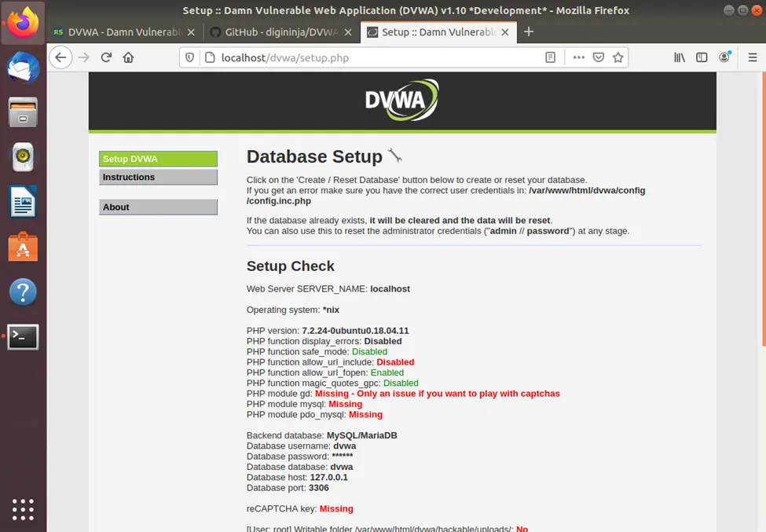Switch to the GitHub digininja/DVWA tab
Screen dimensions: 766x532
(x=281, y=32)
